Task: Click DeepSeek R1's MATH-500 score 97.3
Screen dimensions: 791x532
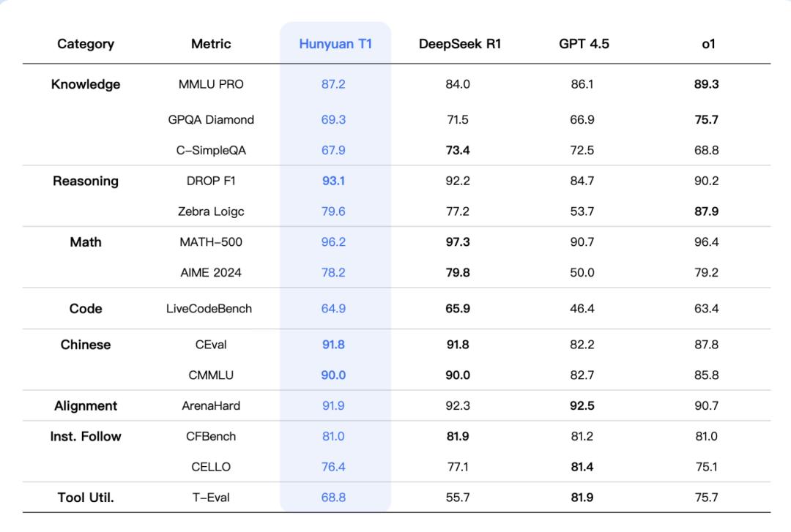Action: pyautogui.click(x=458, y=241)
